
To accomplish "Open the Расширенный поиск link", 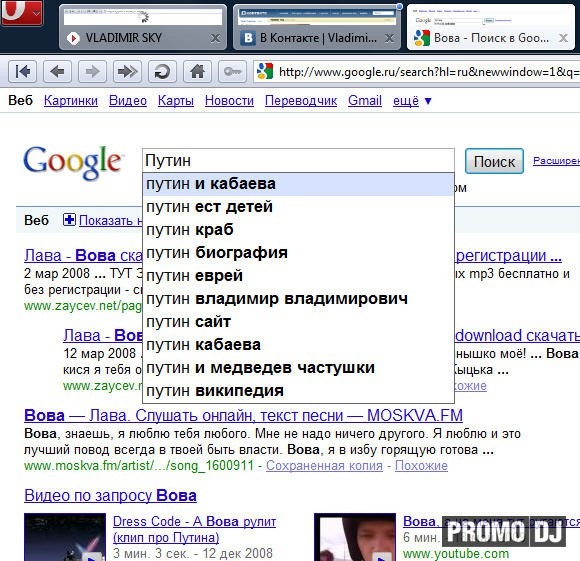I will tap(556, 160).
